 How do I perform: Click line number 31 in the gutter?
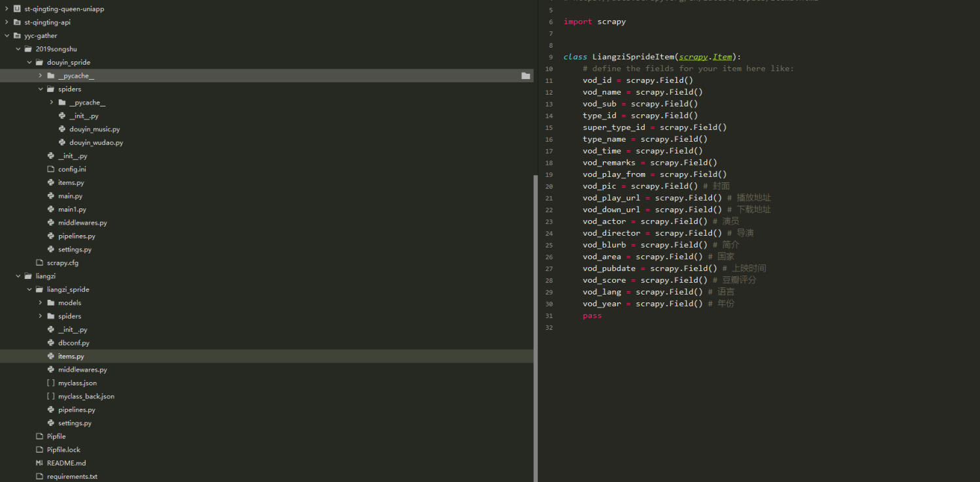point(549,315)
